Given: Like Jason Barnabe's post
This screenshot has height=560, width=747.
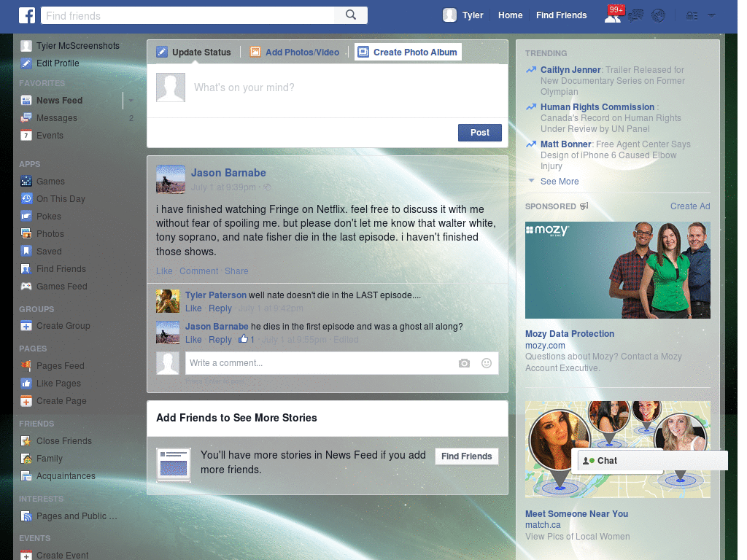Looking at the screenshot, I should click(x=164, y=271).
